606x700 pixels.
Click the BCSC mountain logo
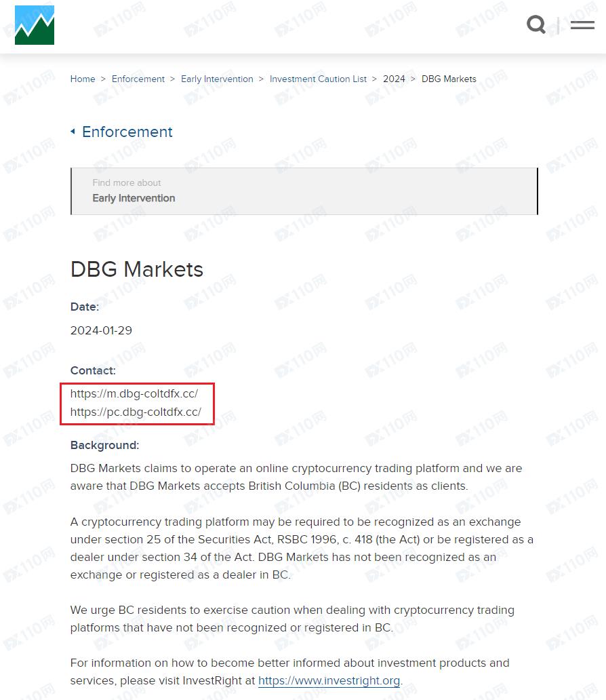click(35, 25)
